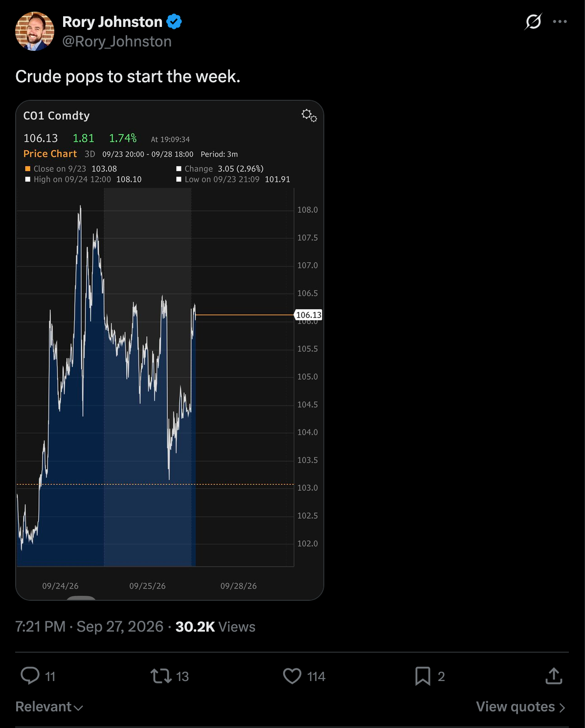The width and height of the screenshot is (585, 728).
Task: Expand the Relevant sort dropdown
Action: 49,706
